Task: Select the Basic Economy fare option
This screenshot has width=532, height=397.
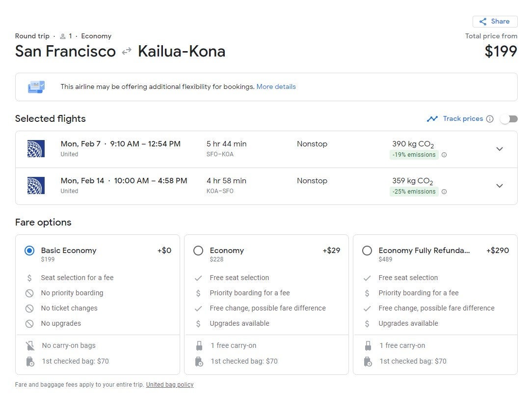Action: click(x=29, y=251)
